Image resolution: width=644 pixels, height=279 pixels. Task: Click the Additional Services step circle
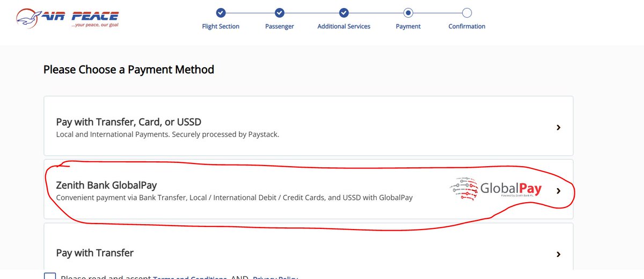coord(344,12)
